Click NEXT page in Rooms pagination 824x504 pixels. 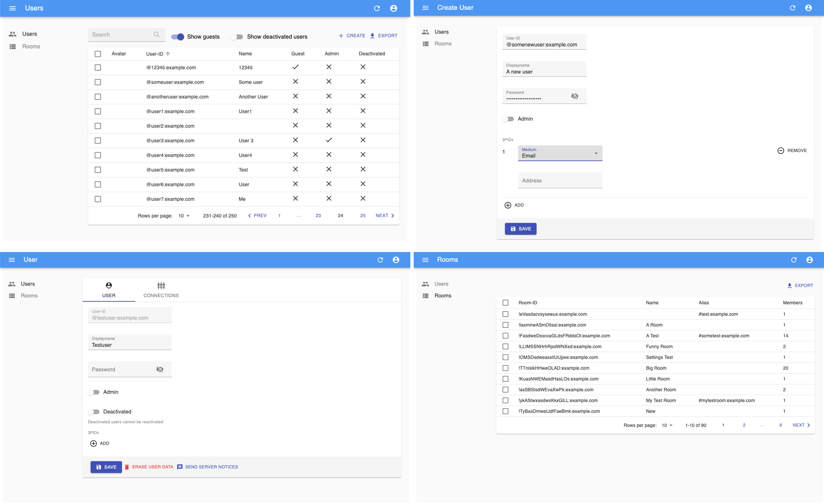click(801, 425)
